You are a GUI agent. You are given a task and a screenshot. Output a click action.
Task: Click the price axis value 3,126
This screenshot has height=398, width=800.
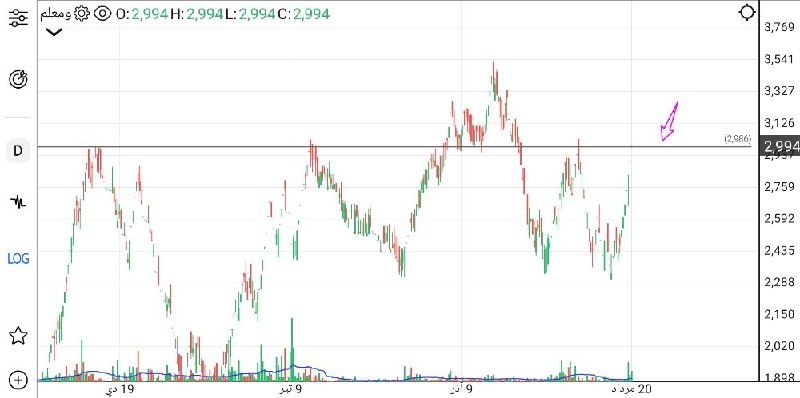pyautogui.click(x=780, y=123)
